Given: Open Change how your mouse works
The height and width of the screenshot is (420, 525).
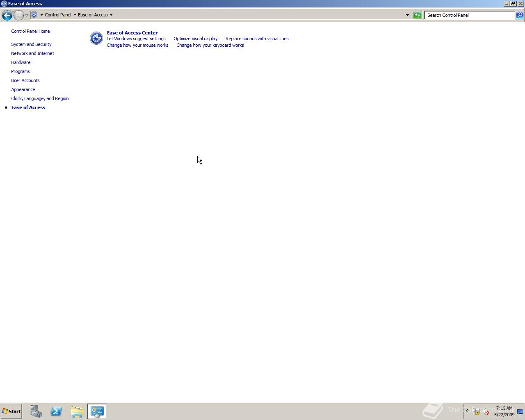Looking at the screenshot, I should [137, 45].
